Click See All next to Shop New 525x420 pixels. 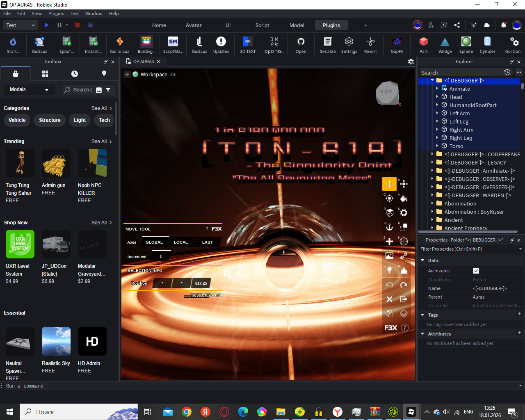[101, 223]
